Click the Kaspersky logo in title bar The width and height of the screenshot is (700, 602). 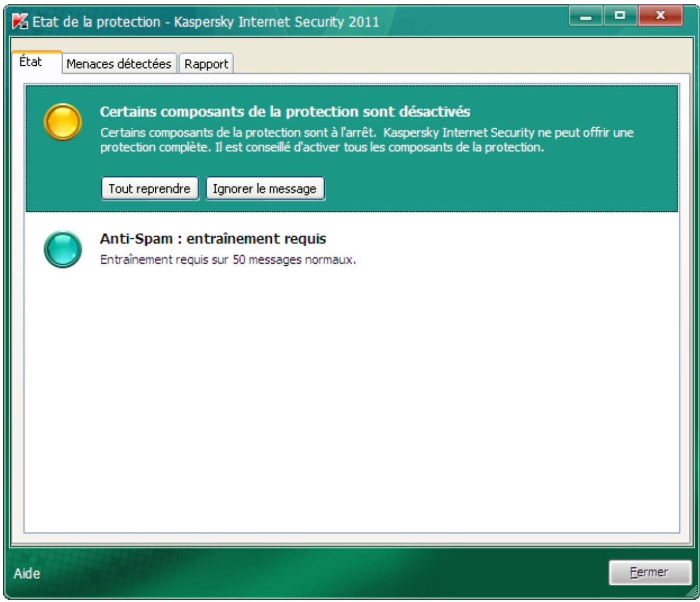click(x=20, y=22)
